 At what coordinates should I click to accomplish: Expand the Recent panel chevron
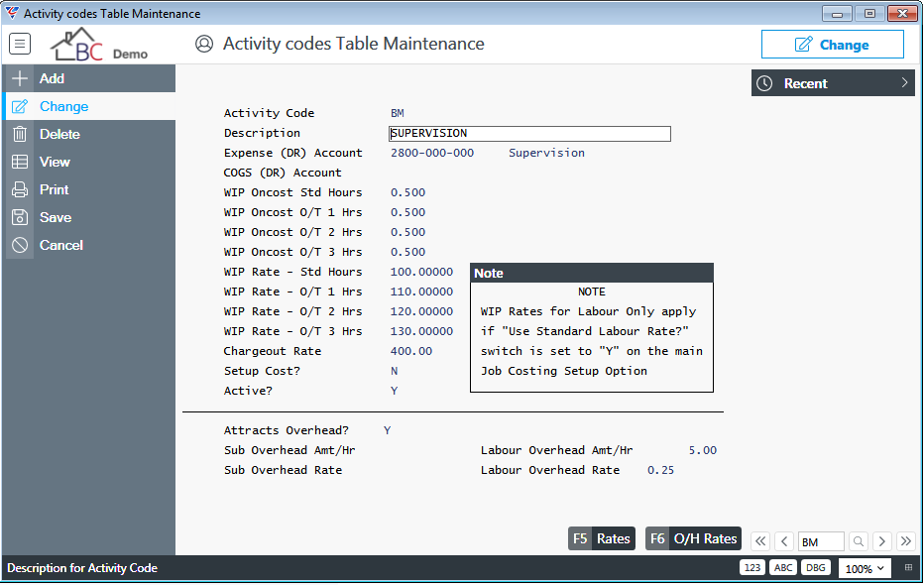904,83
